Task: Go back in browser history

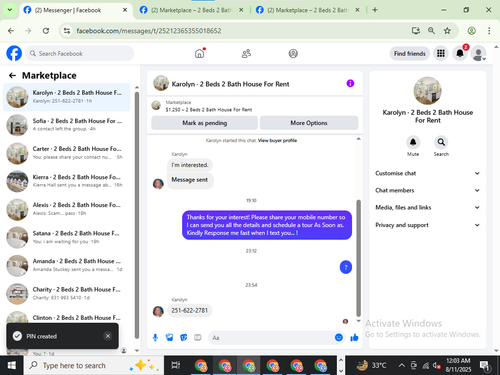Action: [11, 31]
